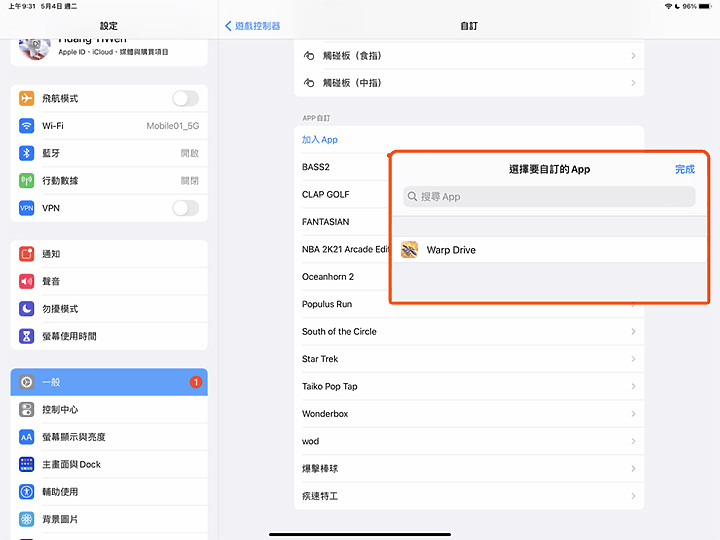
Task: Open chevron on 疾速特工 row
Action: (633, 496)
